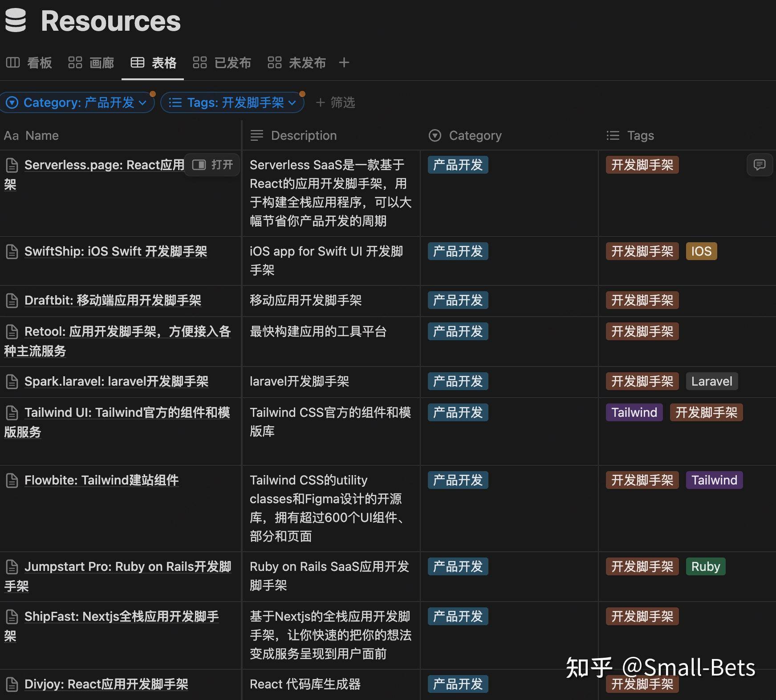Click page icon of Serverless.page row
The image size is (776, 700).
tap(12, 165)
